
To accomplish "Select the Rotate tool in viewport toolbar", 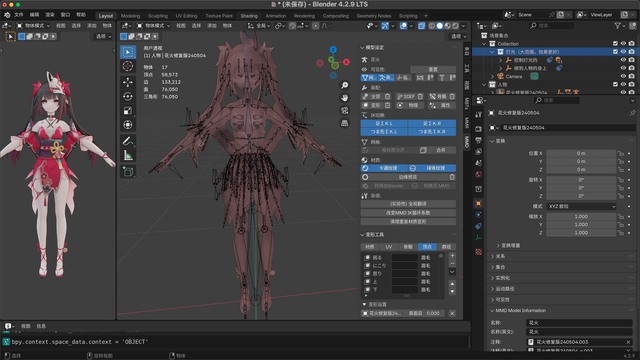I will [128, 96].
